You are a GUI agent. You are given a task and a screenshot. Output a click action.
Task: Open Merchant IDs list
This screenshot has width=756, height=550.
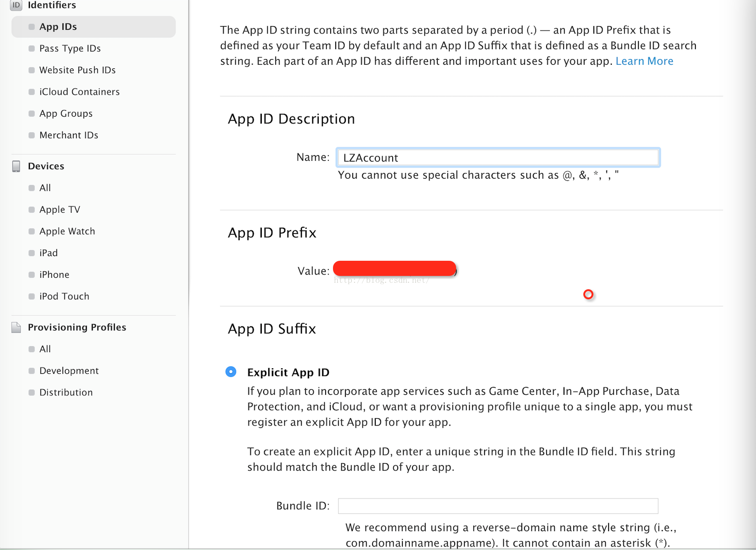(x=69, y=135)
